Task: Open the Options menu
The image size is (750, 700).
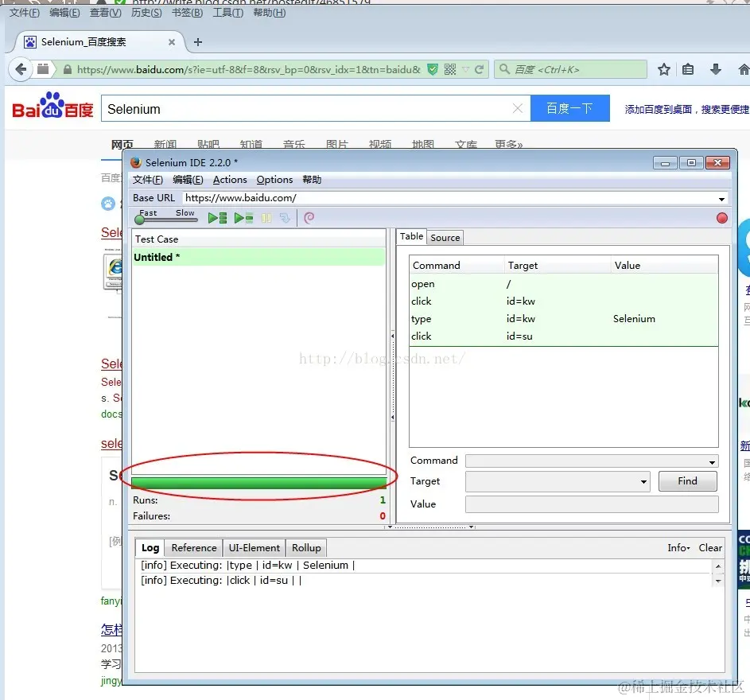Action: (274, 180)
